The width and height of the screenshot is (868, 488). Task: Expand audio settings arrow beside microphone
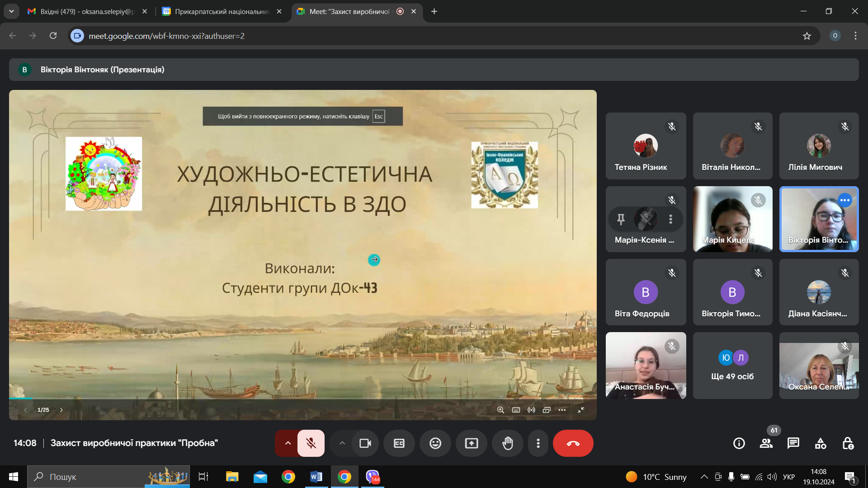pyautogui.click(x=288, y=443)
